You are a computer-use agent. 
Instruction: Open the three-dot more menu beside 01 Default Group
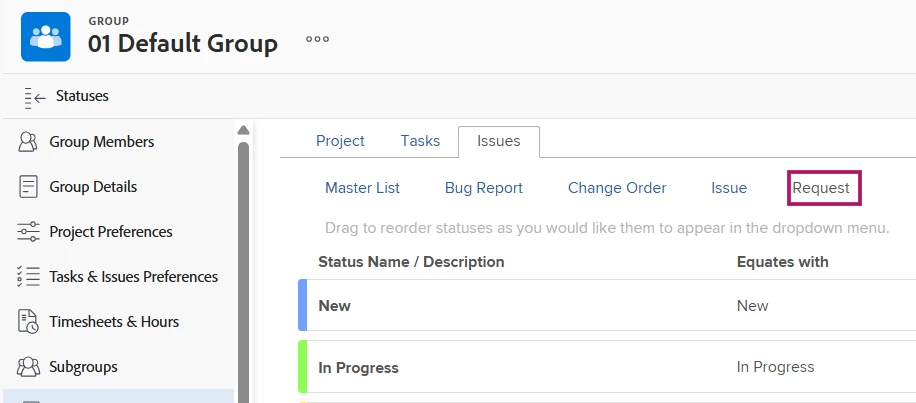(x=317, y=40)
